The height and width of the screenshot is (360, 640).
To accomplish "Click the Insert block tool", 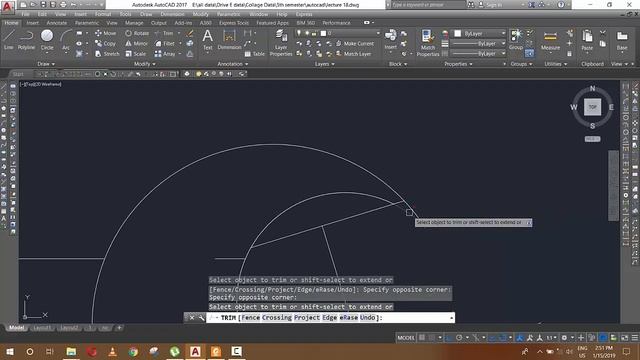I will tap(391, 40).
